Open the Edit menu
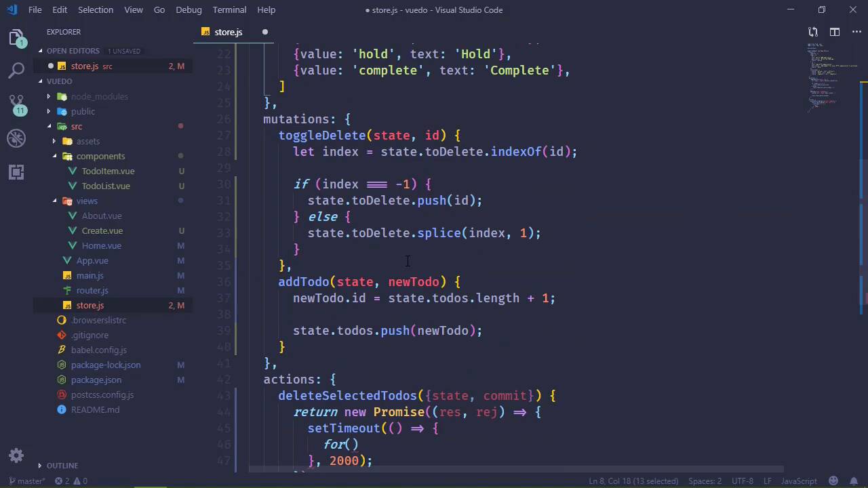The image size is (868, 488). point(60,9)
